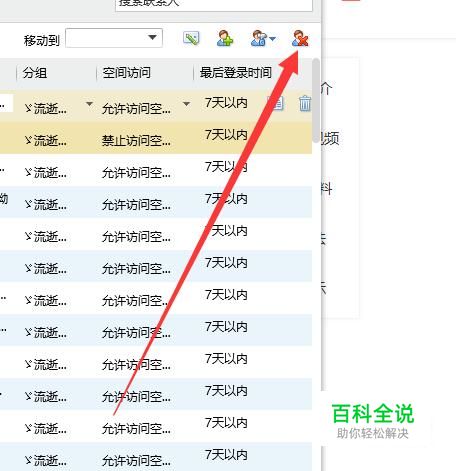This screenshot has width=456, height=471.
Task: Select the 流逝... group cell in 禁止访问 row
Action: pos(46,141)
